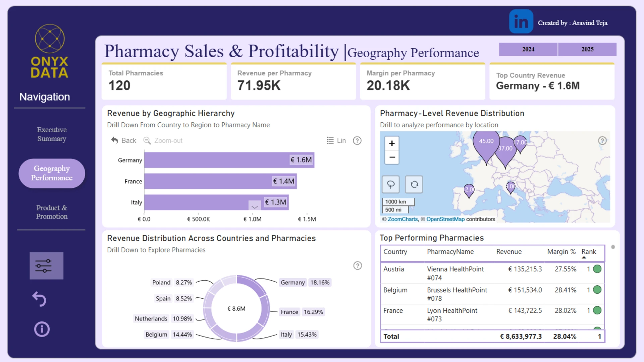The width and height of the screenshot is (644, 362).
Task: Open the filter sliders panel icon
Action: point(46,266)
